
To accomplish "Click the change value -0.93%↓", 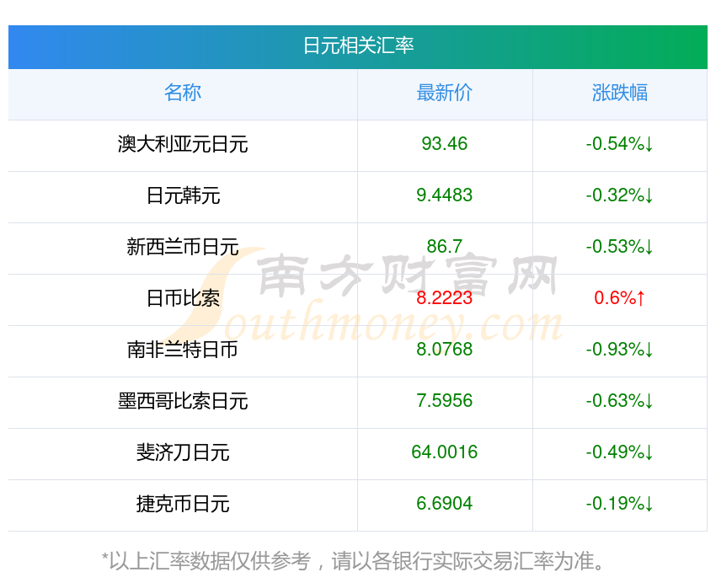I will (620, 350).
